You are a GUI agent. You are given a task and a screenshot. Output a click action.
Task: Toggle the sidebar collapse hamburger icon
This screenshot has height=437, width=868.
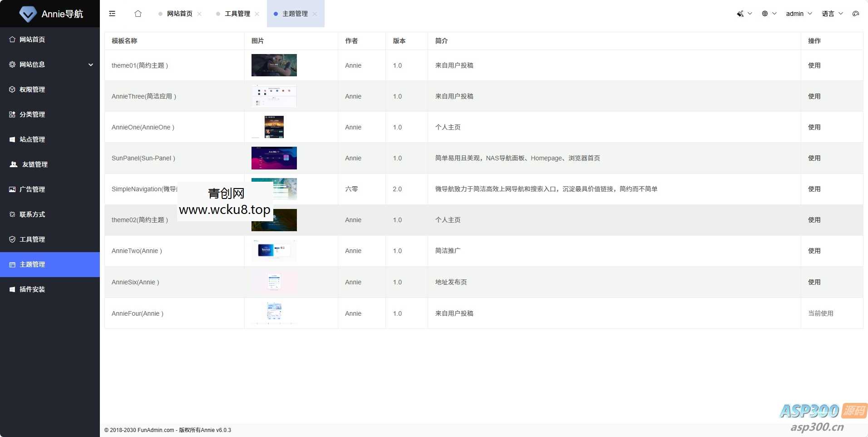pyautogui.click(x=112, y=14)
